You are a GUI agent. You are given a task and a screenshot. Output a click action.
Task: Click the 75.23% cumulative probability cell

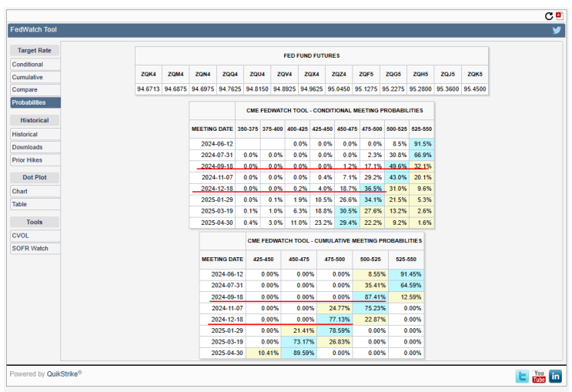pyautogui.click(x=370, y=308)
